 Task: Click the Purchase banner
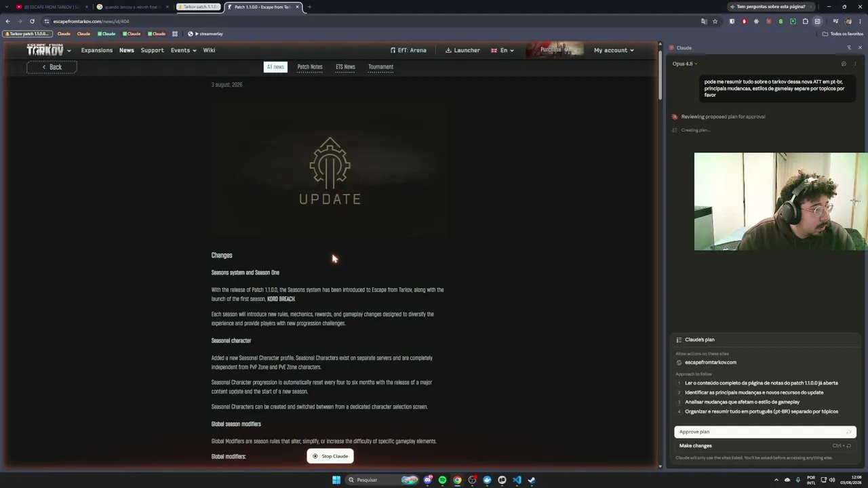coord(555,49)
